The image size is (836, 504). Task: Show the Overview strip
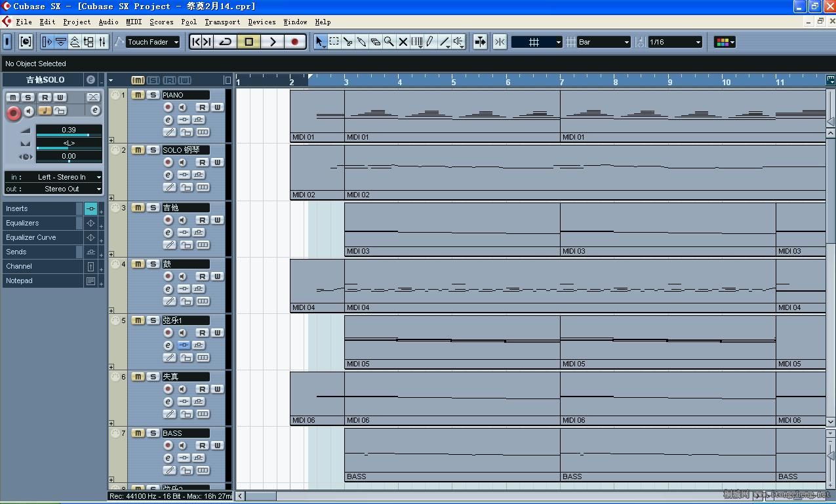pos(75,42)
